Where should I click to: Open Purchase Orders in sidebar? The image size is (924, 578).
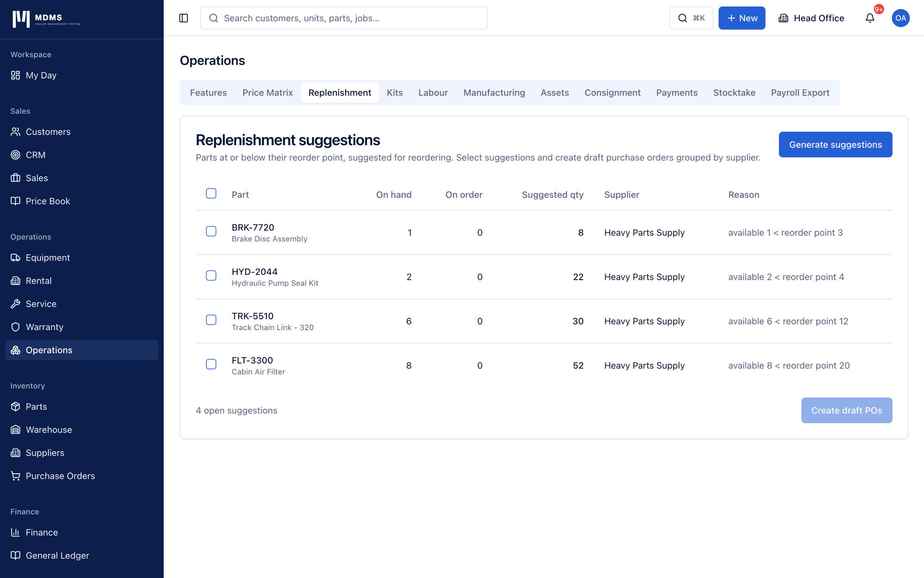(82, 476)
